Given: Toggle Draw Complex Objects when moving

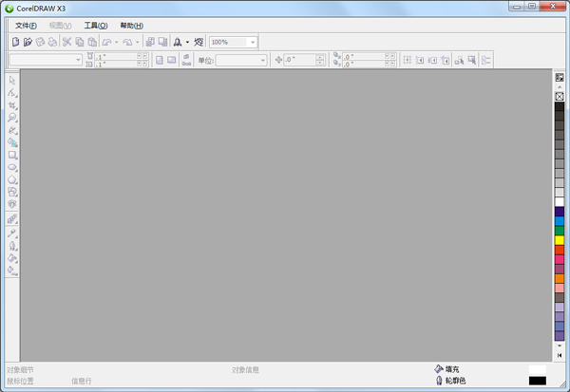Looking at the screenshot, I should tap(459, 60).
